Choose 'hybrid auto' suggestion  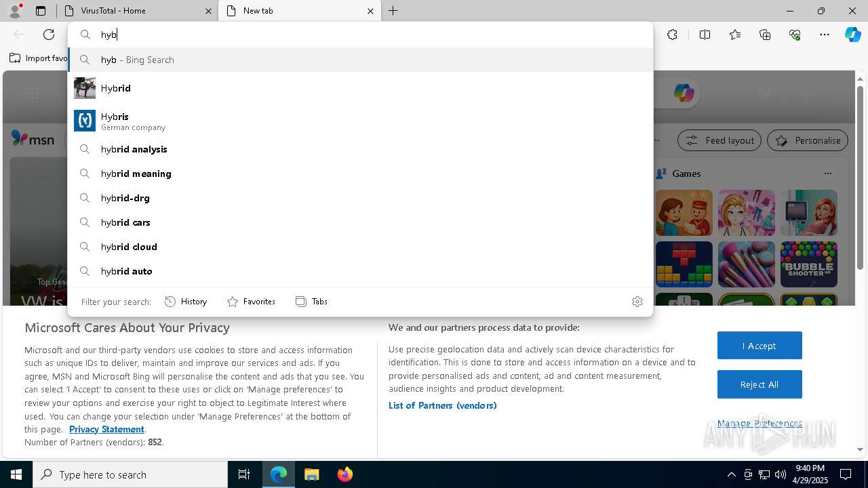click(x=361, y=271)
